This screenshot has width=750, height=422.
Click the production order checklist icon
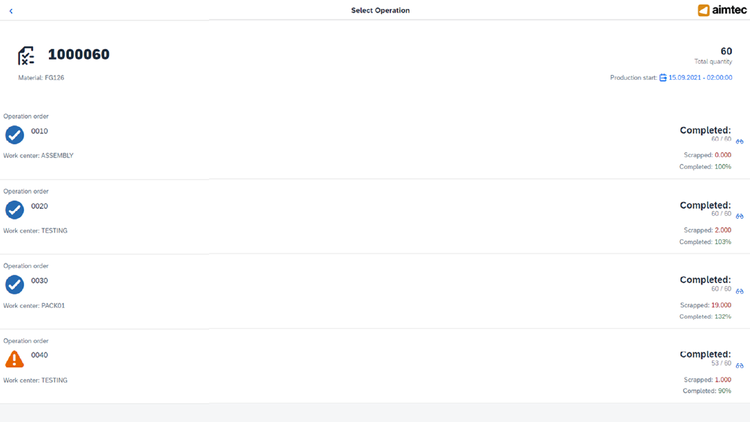[26, 56]
